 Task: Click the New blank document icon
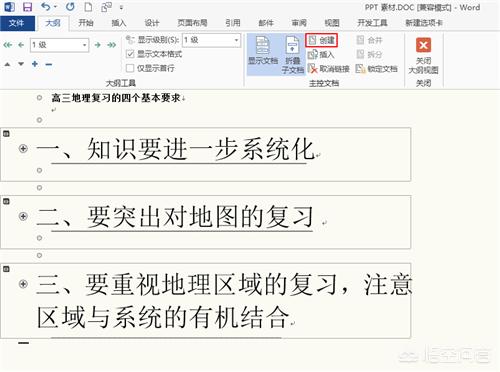click(x=88, y=7)
